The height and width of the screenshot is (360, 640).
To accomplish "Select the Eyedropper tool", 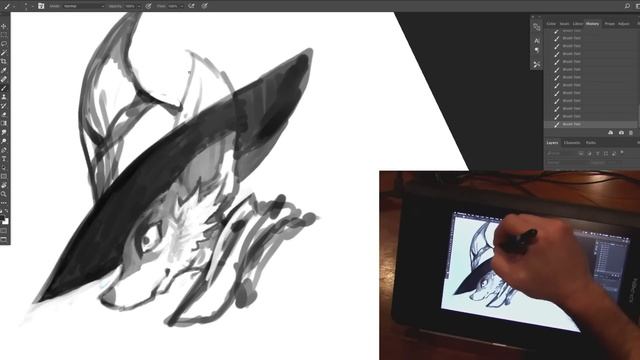I will tap(4, 70).
